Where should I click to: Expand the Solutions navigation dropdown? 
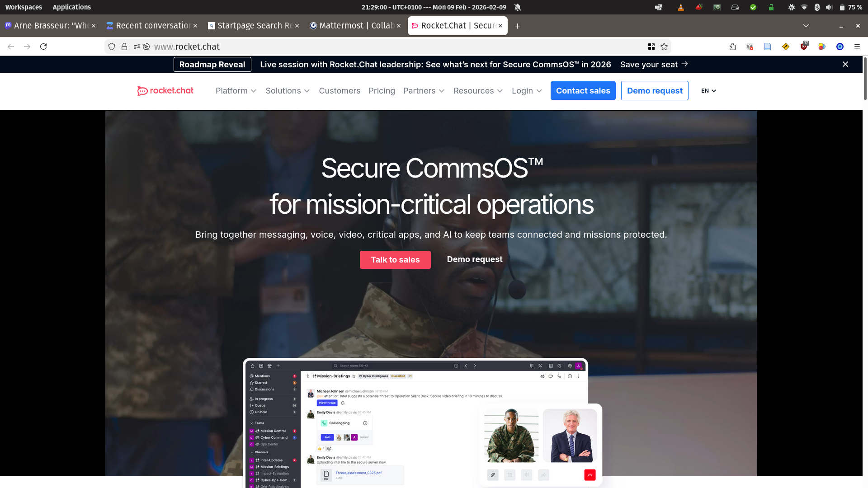(x=288, y=91)
